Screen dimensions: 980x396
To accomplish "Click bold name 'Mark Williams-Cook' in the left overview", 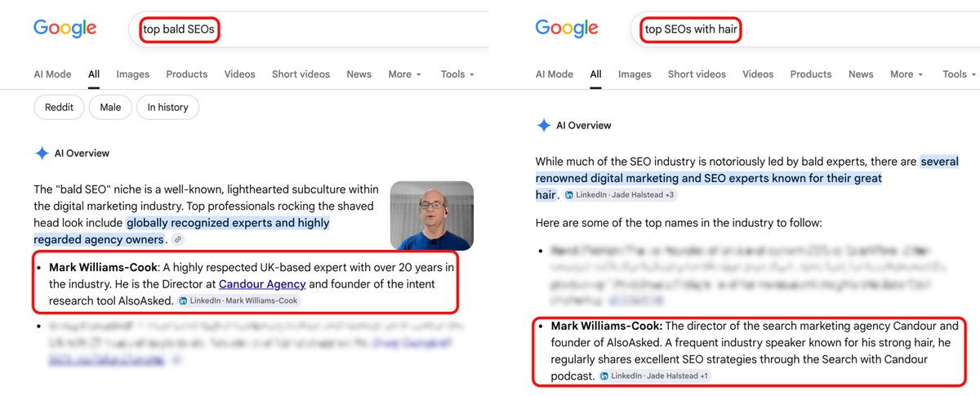I will (x=102, y=267).
